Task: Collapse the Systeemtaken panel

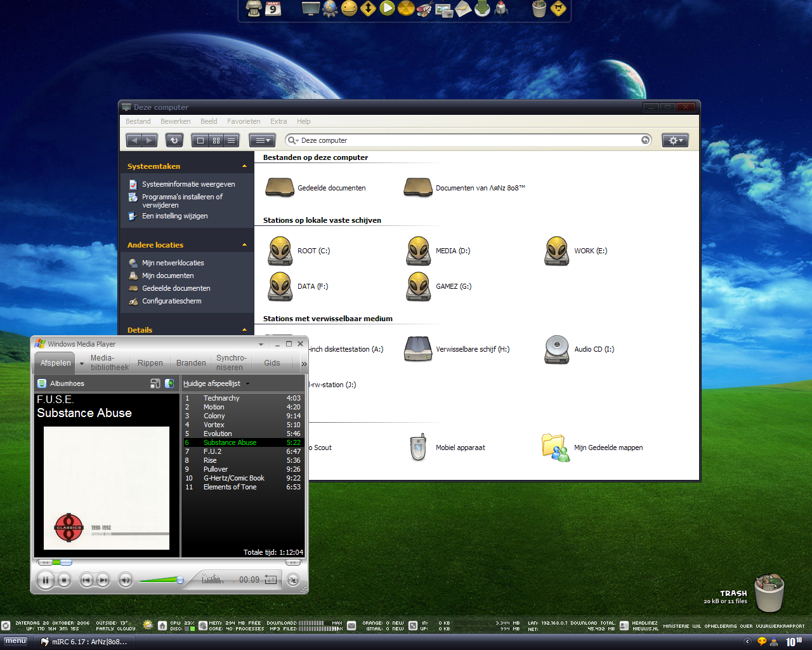Action: click(x=245, y=166)
